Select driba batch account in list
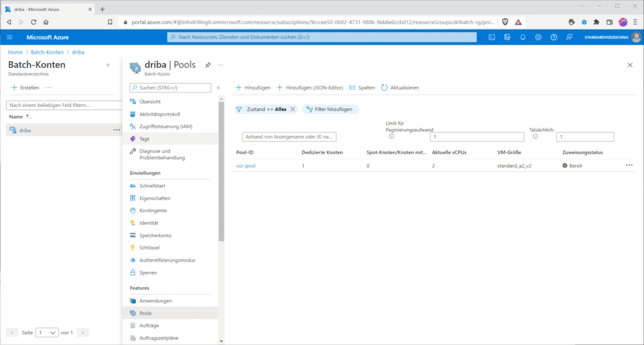This screenshot has height=345, width=644. 25,130
